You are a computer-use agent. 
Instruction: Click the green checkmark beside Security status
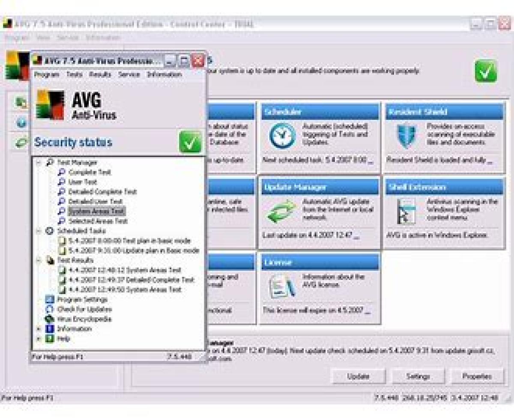(190, 142)
